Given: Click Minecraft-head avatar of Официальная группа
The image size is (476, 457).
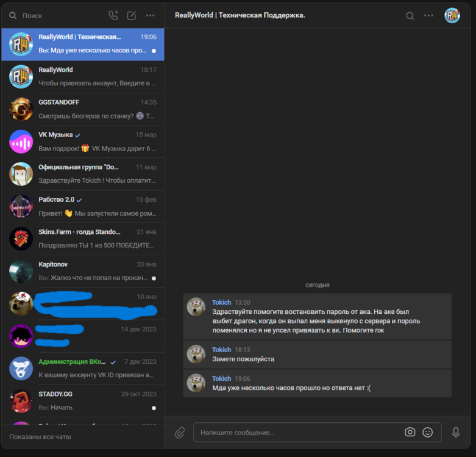Looking at the screenshot, I should coord(21,174).
